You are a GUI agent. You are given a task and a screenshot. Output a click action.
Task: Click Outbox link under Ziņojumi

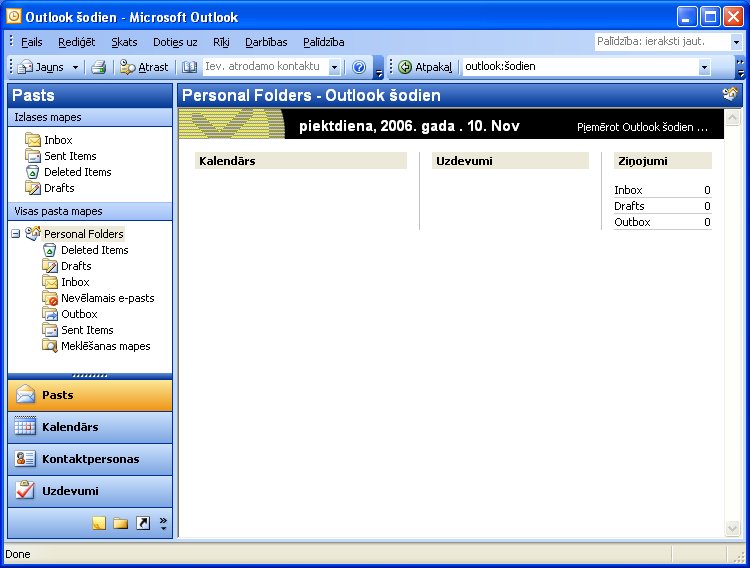pos(632,222)
